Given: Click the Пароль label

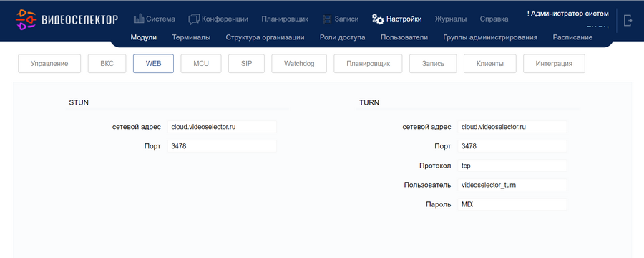Looking at the screenshot, I should click(439, 204).
